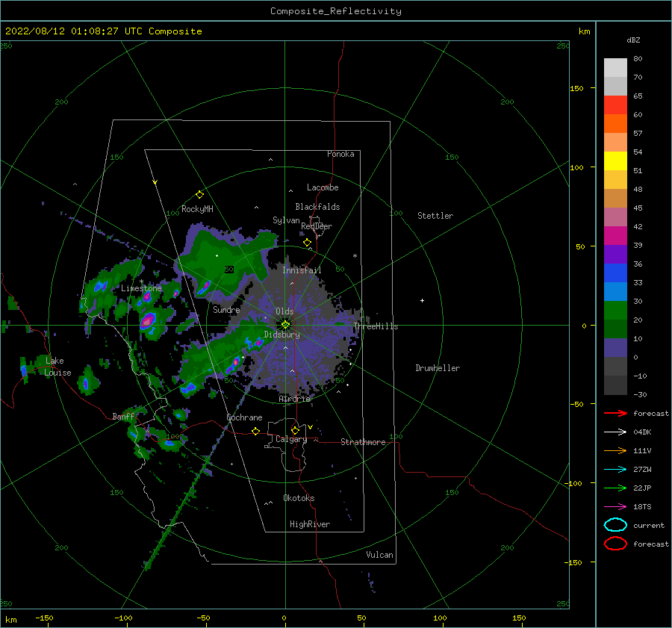The height and width of the screenshot is (628, 672).
Task: Click the Vulcan town label
Action: point(379,555)
